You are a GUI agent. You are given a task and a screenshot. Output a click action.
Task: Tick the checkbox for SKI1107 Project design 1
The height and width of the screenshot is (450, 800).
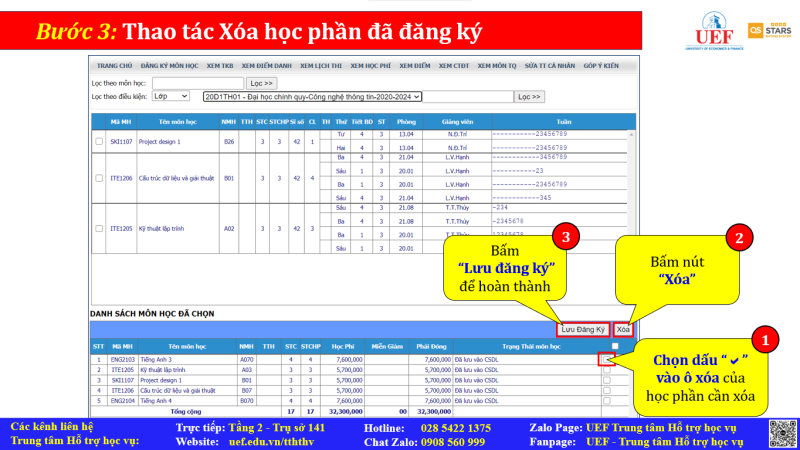coord(98,142)
